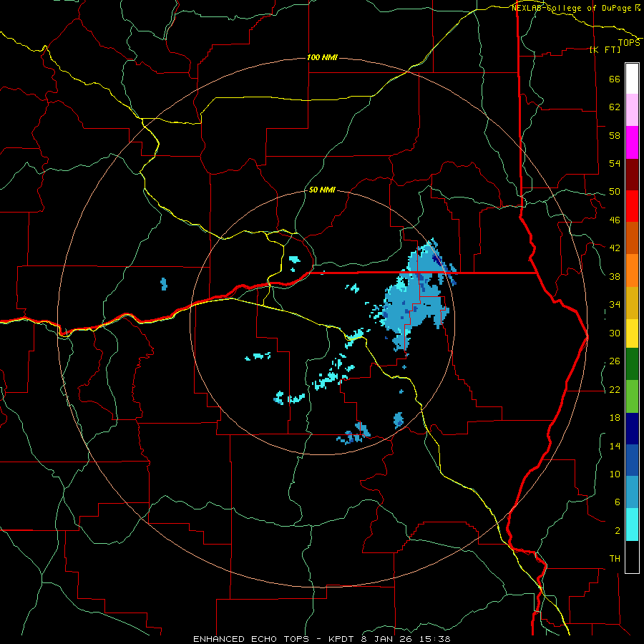Select the '46' legend value
The width and height of the screenshot is (644, 644).
(615, 220)
